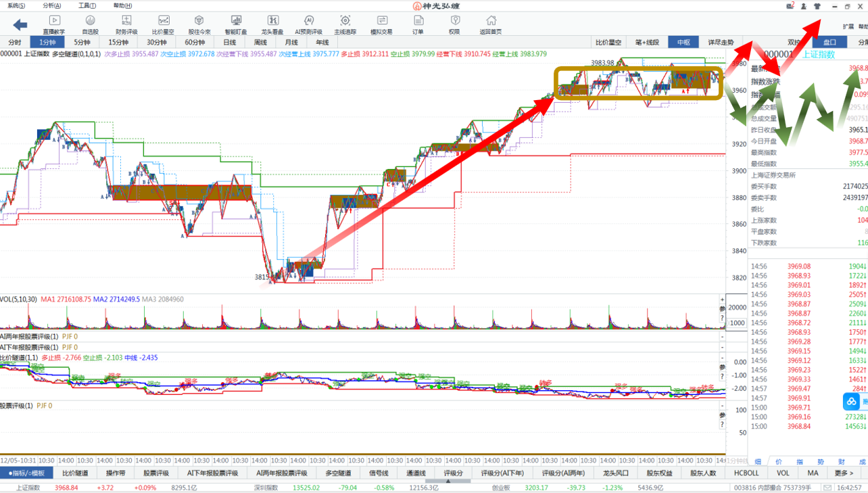This screenshot has height=493, width=868.
Task: Switch to the 5分钟 period tab
Action: tap(82, 42)
